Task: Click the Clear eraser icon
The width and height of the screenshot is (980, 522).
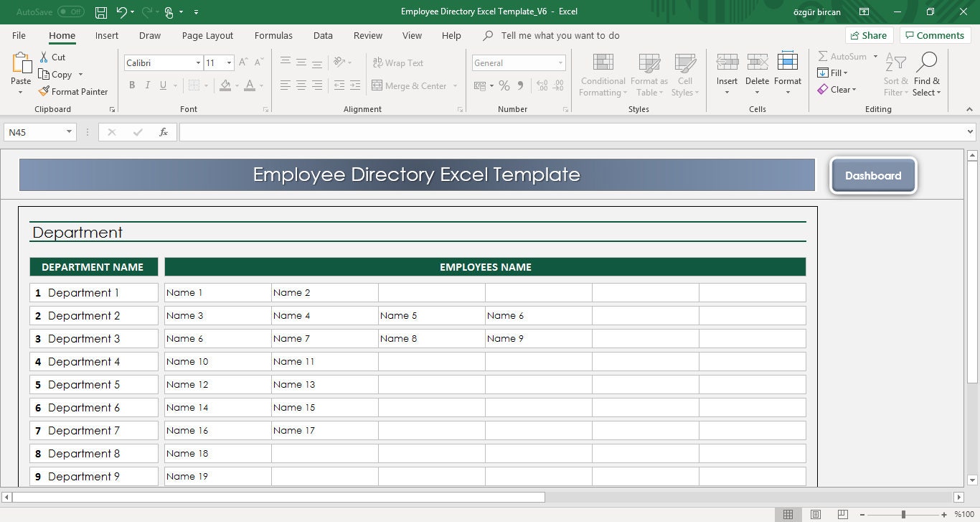Action: pos(824,89)
